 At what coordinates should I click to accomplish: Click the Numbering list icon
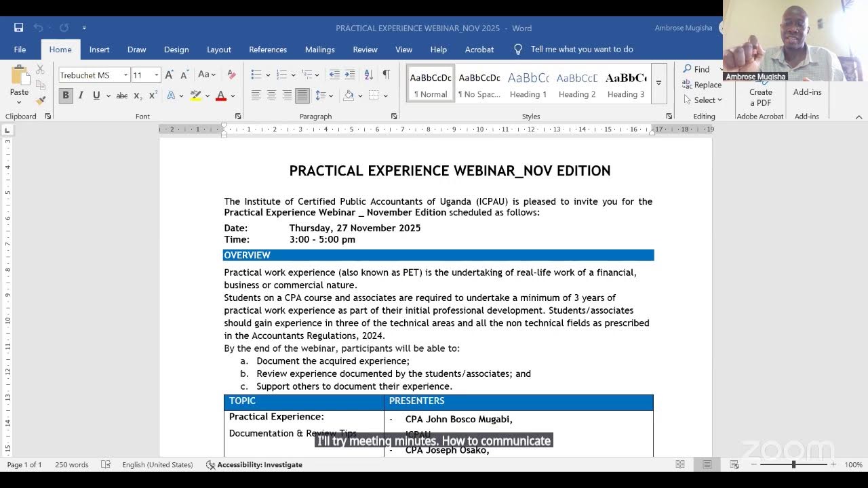[281, 75]
